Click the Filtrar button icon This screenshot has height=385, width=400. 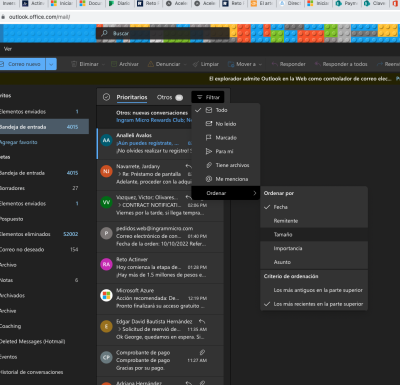pos(200,97)
